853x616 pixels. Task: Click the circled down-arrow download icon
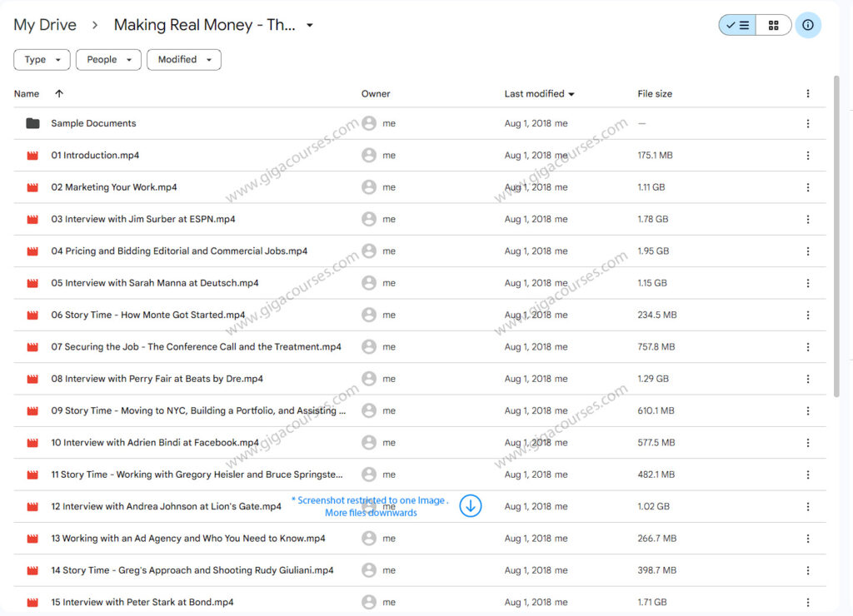point(471,505)
